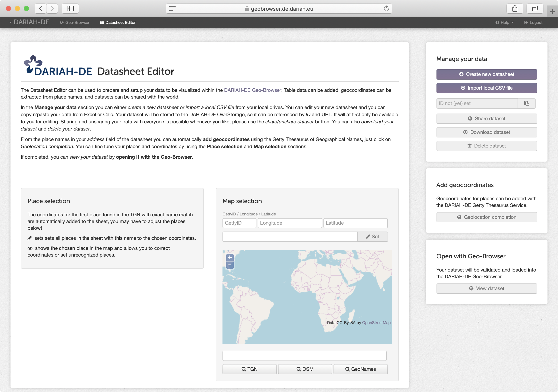This screenshot has height=392, width=558.
Task: Open Reader view icon in address bar
Action: point(172,8)
